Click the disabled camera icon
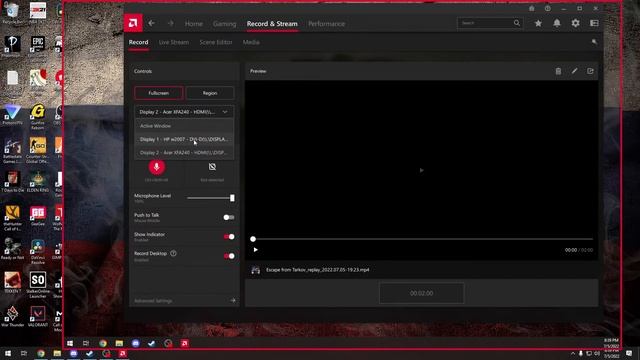The width and height of the screenshot is (640, 360). click(x=212, y=167)
